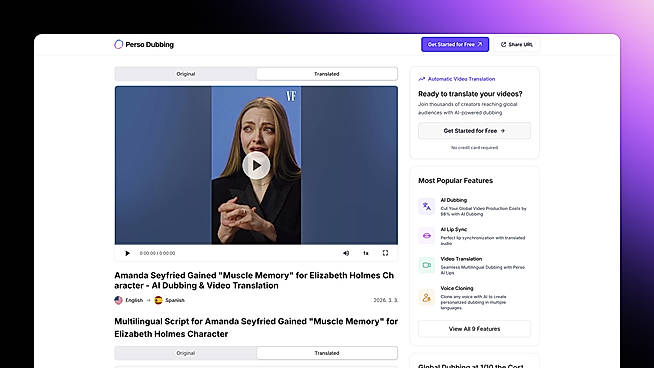Screen dimensions: 654x368
Task: Click the Spain flag Spanish language icon
Action: tap(158, 300)
